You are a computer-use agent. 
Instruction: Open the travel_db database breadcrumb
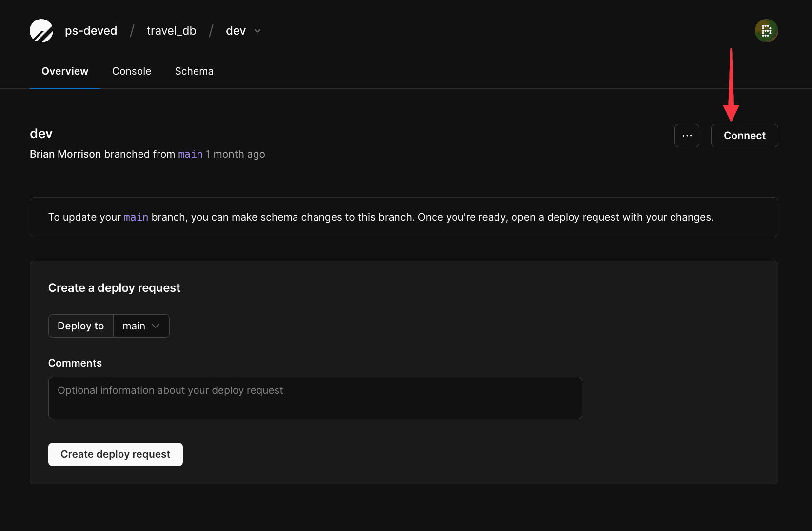(171, 31)
